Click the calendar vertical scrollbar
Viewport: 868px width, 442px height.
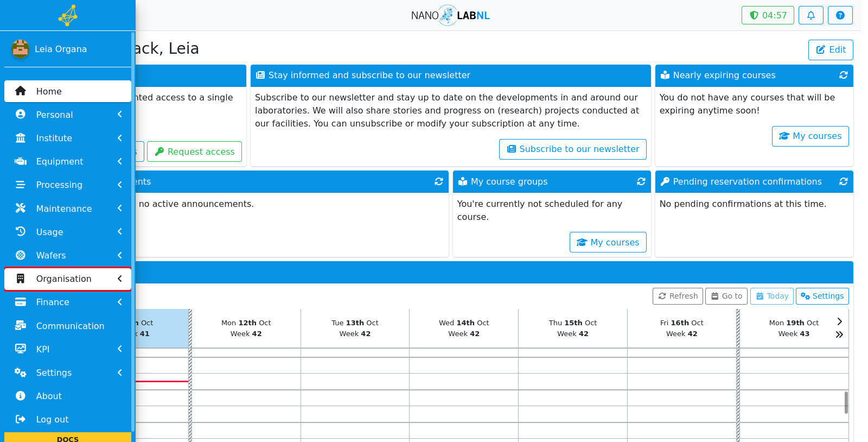click(x=846, y=402)
